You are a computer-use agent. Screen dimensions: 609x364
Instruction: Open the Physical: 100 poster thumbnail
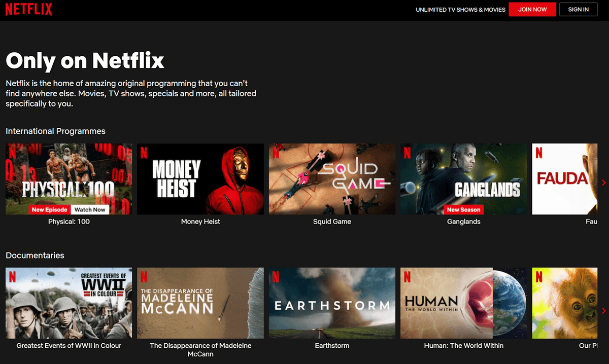[69, 172]
